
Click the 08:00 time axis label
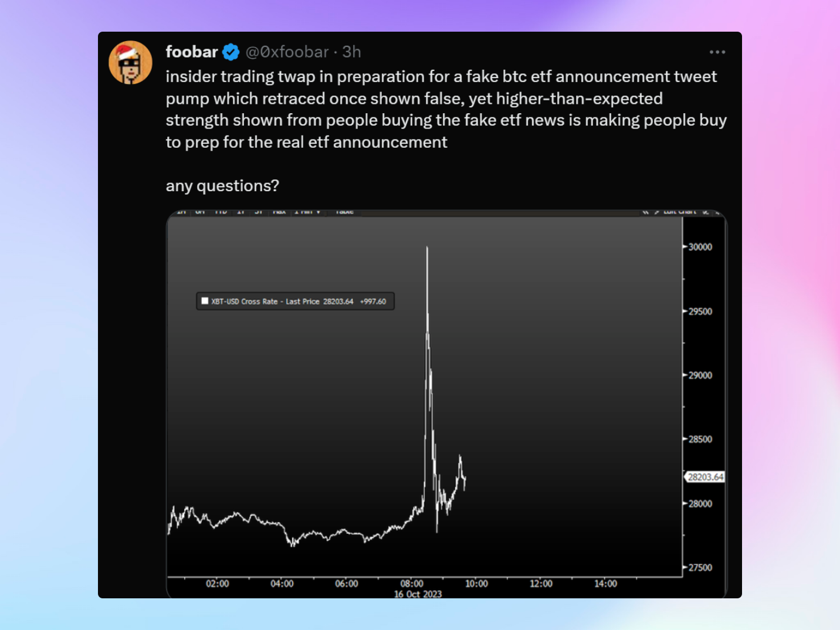(412, 584)
